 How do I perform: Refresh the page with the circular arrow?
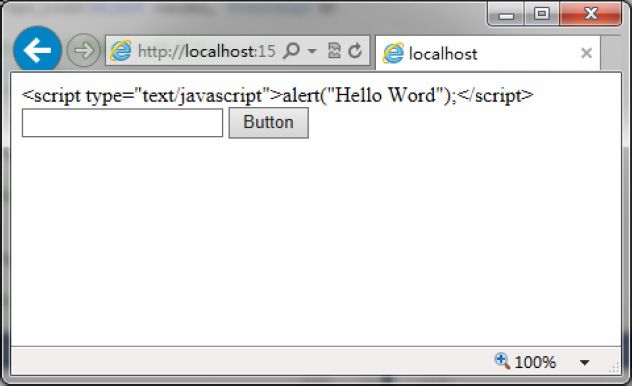355,51
